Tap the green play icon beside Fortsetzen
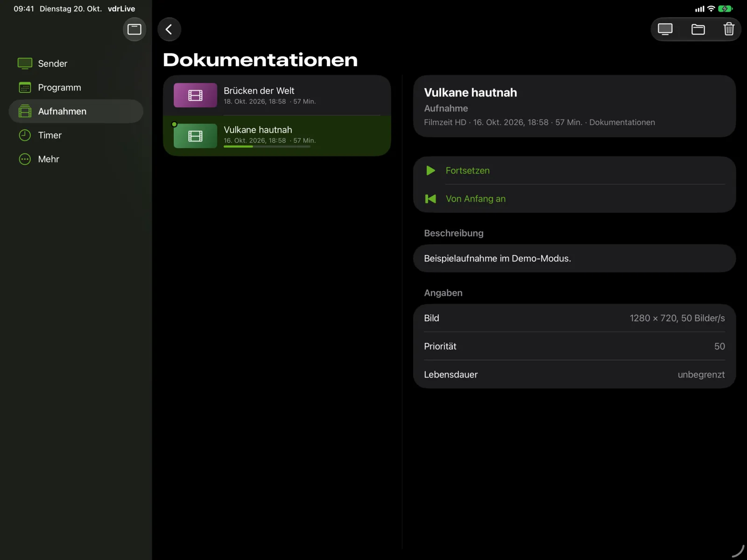 click(430, 170)
